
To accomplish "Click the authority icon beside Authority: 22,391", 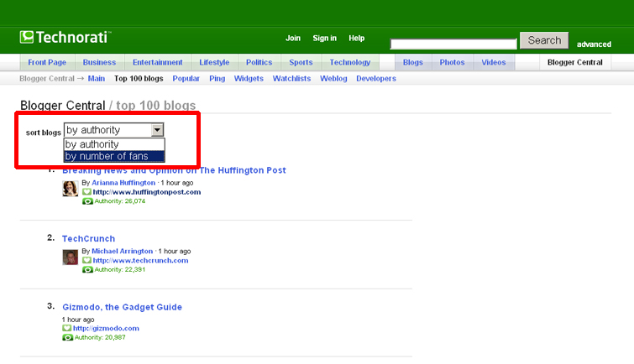I will point(87,269).
